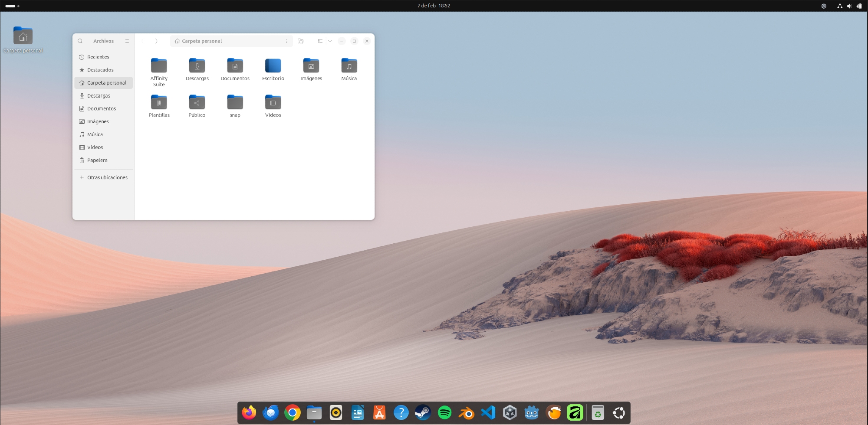Expand Otras ubicaciones
Screen dimensions: 868x425
click(107, 177)
